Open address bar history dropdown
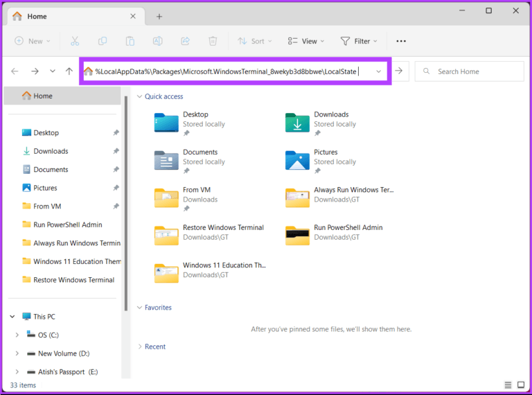 (x=379, y=71)
